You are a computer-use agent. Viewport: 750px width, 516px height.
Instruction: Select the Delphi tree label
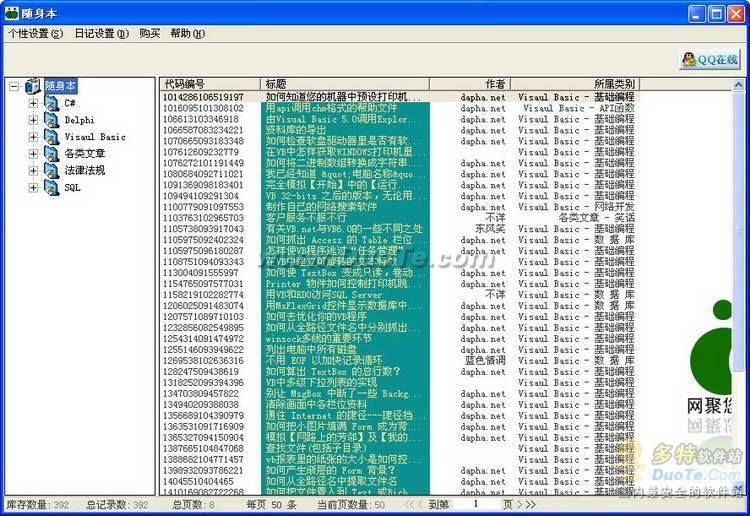tap(79, 120)
